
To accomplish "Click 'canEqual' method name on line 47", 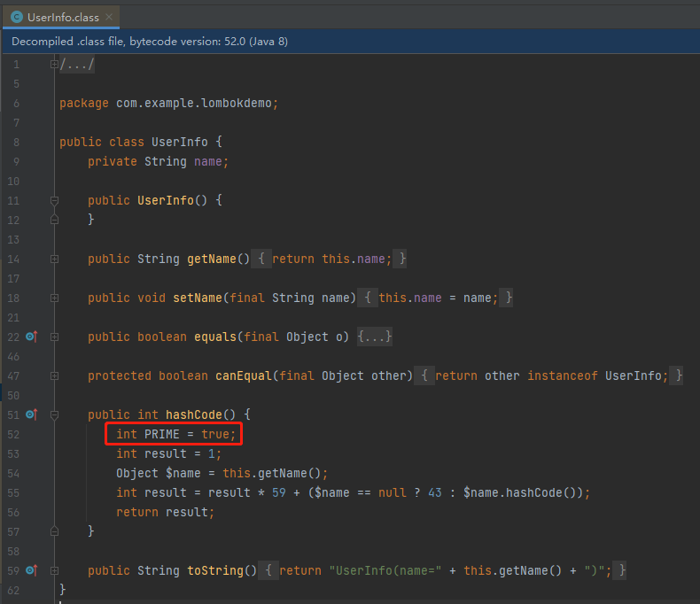I will (244, 376).
